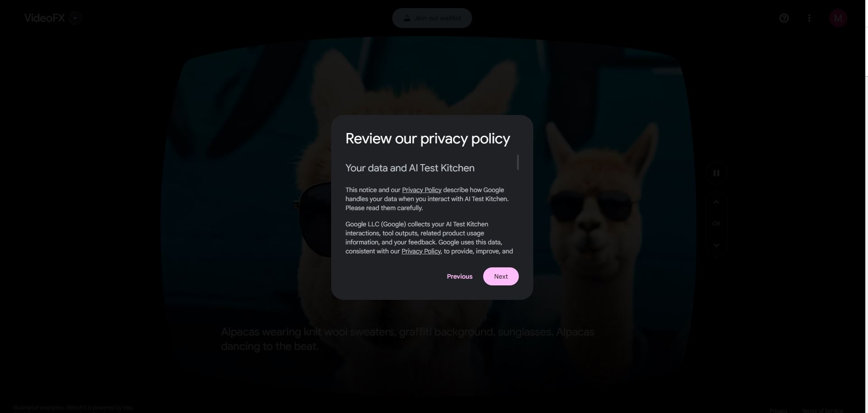Open the M account avatar
The image size is (868, 413).
[x=838, y=18]
